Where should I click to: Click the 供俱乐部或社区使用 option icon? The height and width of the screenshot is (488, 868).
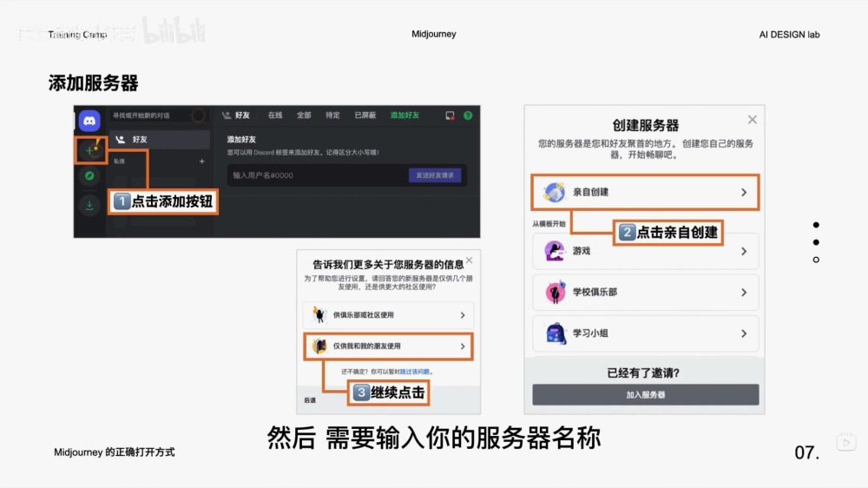coord(319,314)
